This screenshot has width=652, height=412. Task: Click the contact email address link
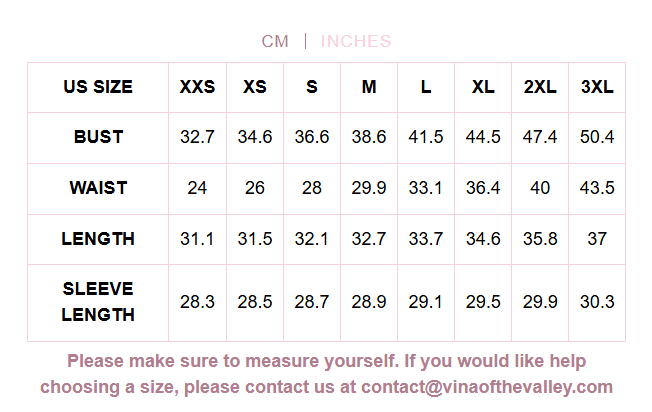487,387
